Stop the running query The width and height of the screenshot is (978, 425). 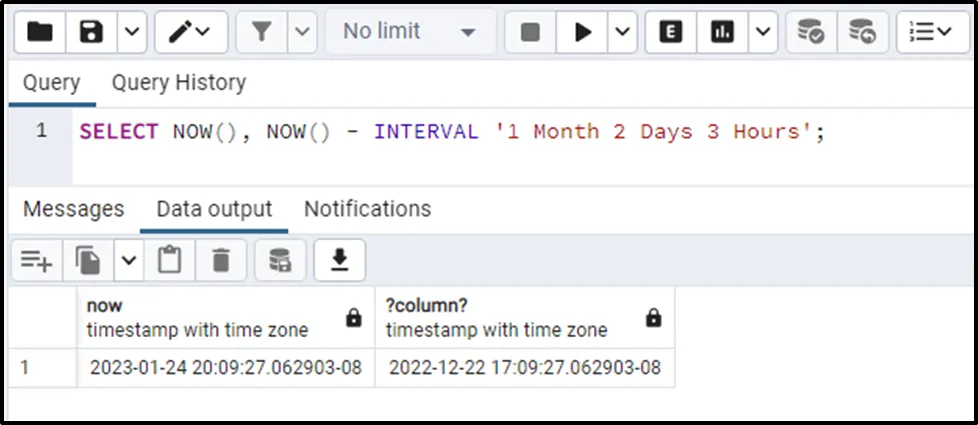coord(530,32)
